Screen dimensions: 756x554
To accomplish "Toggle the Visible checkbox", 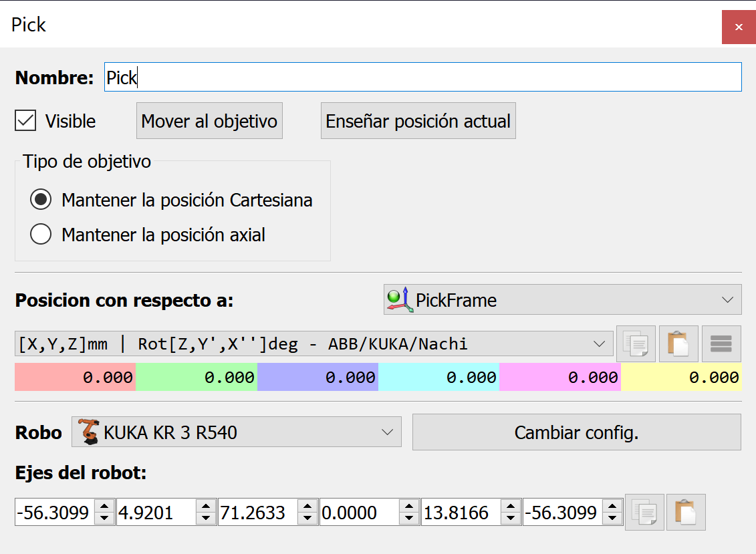I will [26, 121].
